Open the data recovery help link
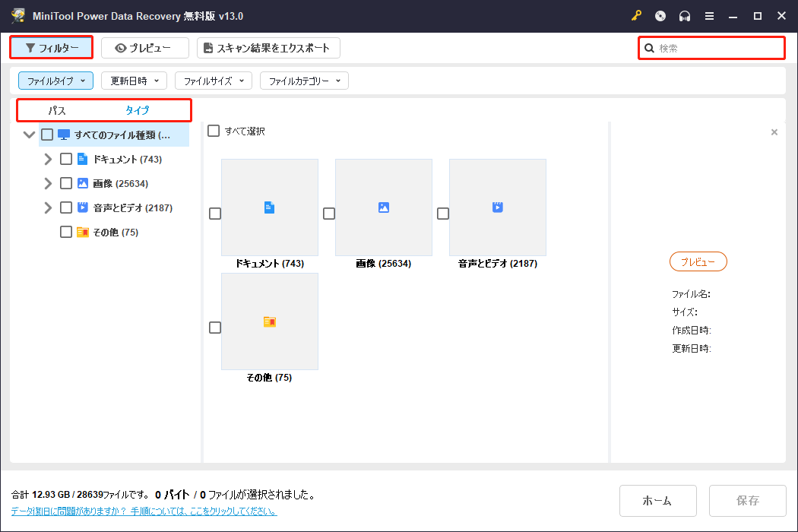Image resolution: width=798 pixels, height=532 pixels. click(x=144, y=511)
